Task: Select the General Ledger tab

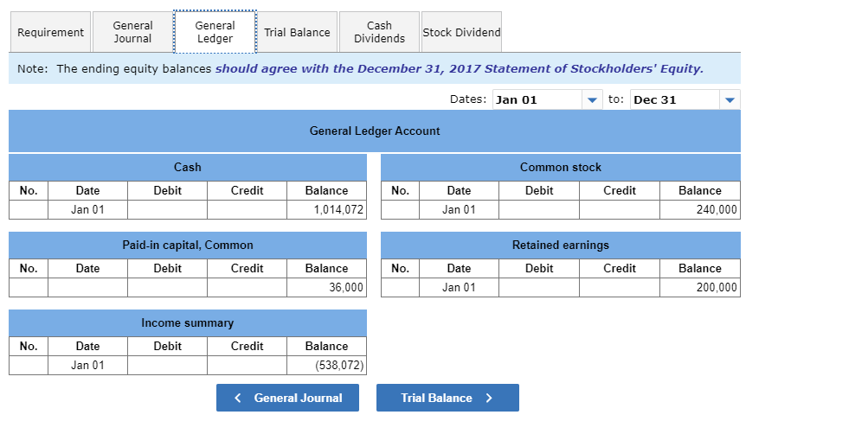Action: click(215, 32)
